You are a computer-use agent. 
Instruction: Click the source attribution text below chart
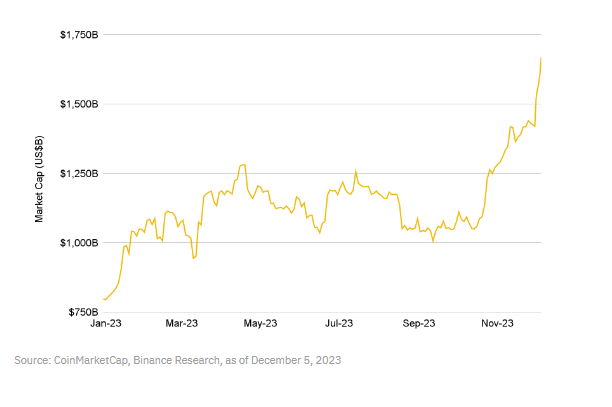pyautogui.click(x=183, y=359)
